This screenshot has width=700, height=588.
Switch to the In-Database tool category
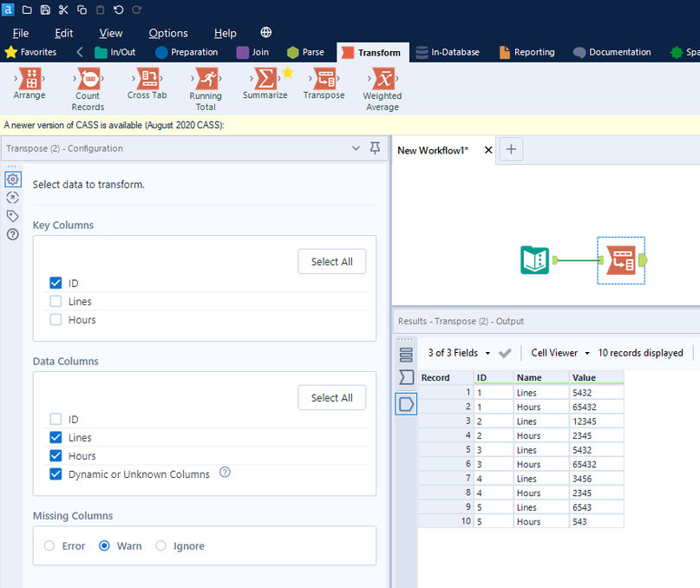click(448, 52)
